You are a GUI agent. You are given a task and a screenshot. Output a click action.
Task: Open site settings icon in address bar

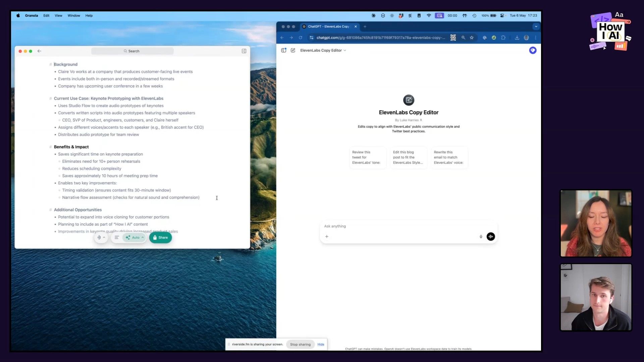312,38
